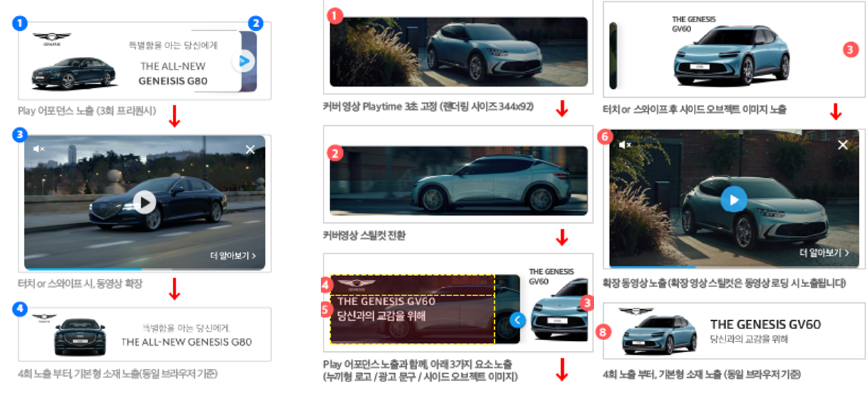868x398 pixels.
Task: Close the G80 expanded video
Action: click(x=250, y=149)
